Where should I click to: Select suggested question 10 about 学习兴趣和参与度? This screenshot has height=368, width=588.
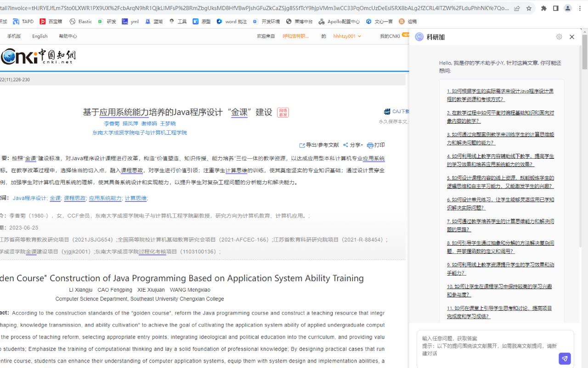(x=499, y=290)
